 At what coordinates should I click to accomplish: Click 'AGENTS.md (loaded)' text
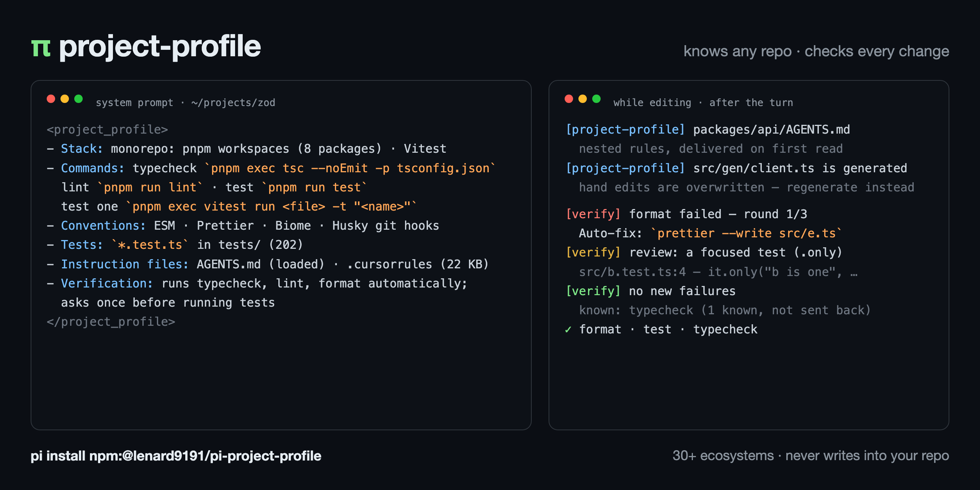coord(260,264)
